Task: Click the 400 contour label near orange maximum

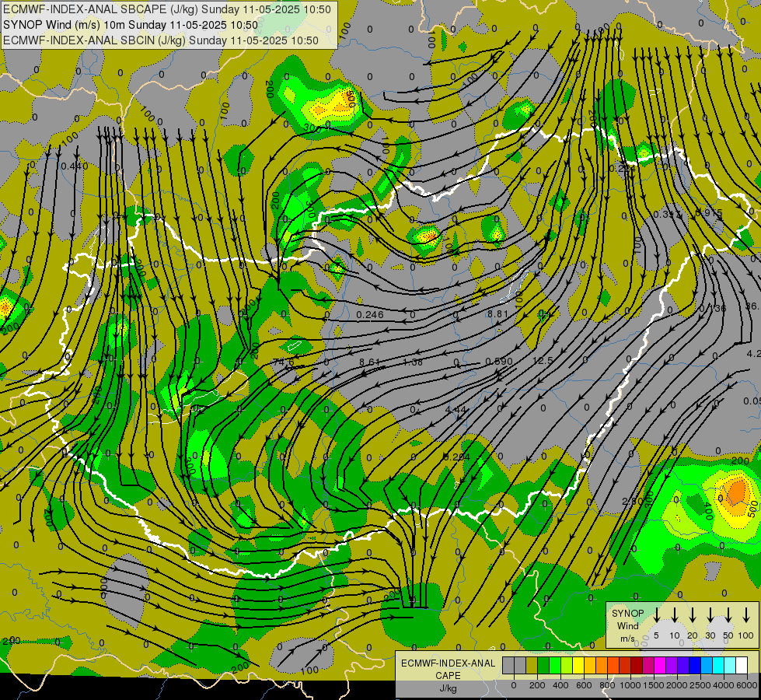Action: (x=709, y=511)
